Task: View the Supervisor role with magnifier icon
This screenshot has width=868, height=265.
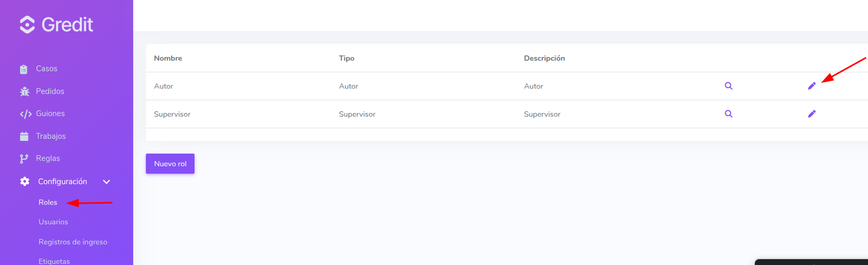Action: tap(728, 114)
